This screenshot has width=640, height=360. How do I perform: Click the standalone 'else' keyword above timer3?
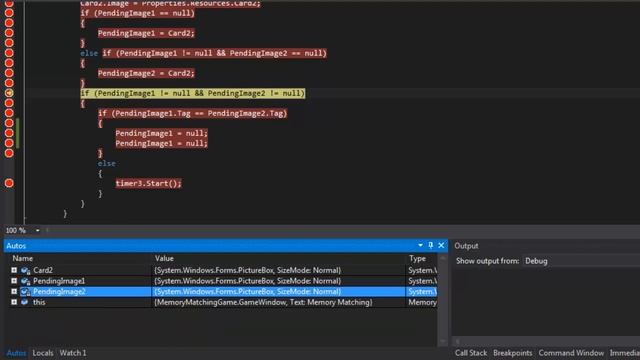point(107,163)
